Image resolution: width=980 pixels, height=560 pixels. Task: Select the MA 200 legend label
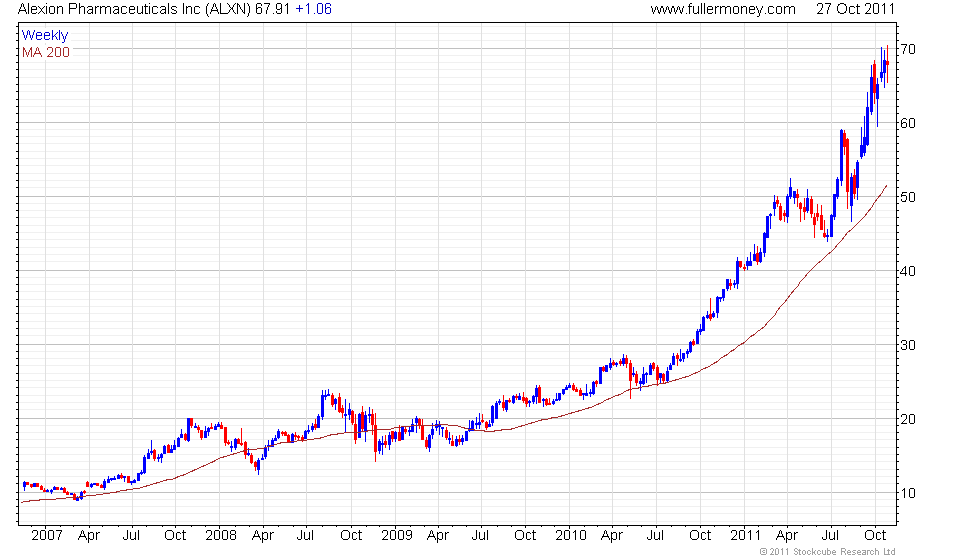click(46, 52)
